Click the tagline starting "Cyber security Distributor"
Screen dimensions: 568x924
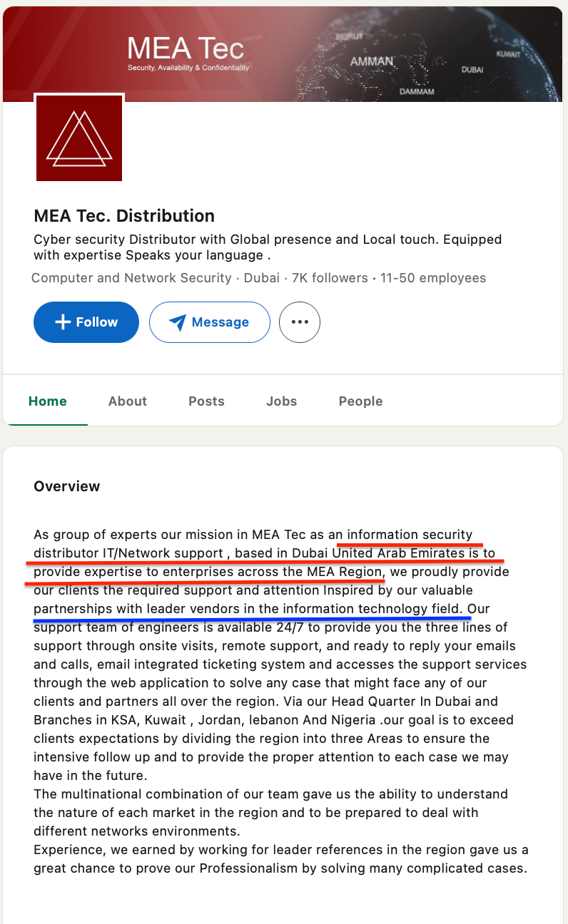[268, 247]
